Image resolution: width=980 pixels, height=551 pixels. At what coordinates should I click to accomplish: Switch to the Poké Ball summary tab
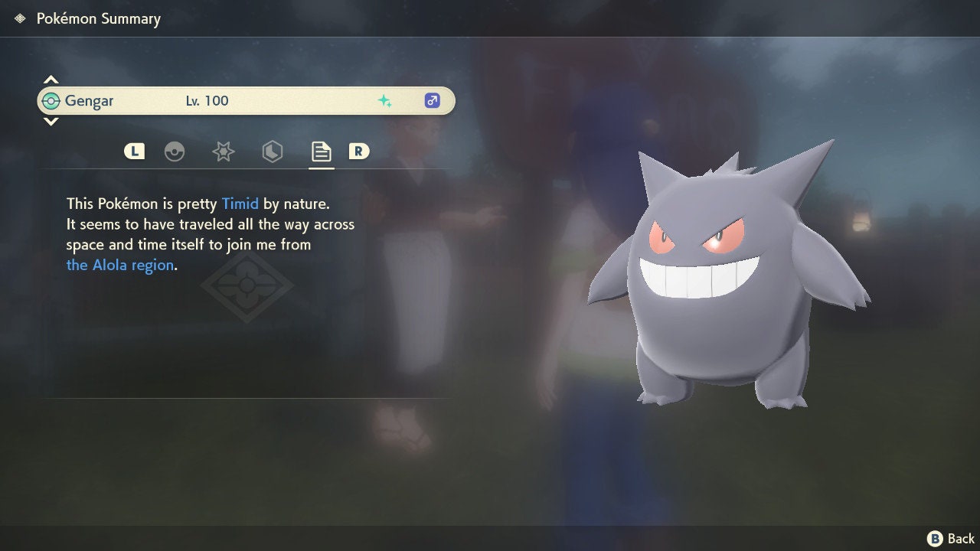175,152
